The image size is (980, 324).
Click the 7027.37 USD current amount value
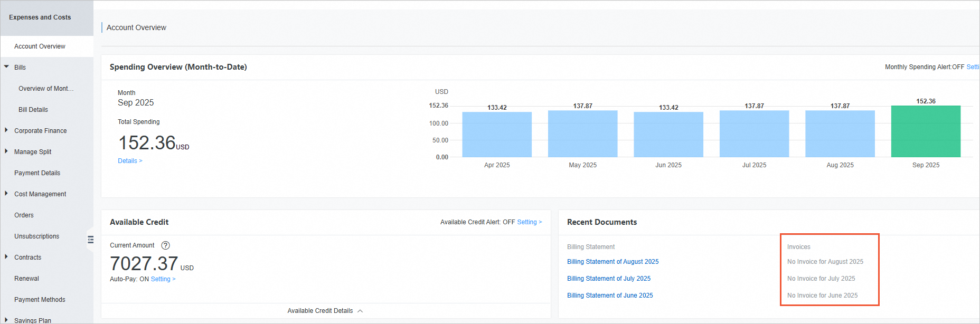pos(152,264)
